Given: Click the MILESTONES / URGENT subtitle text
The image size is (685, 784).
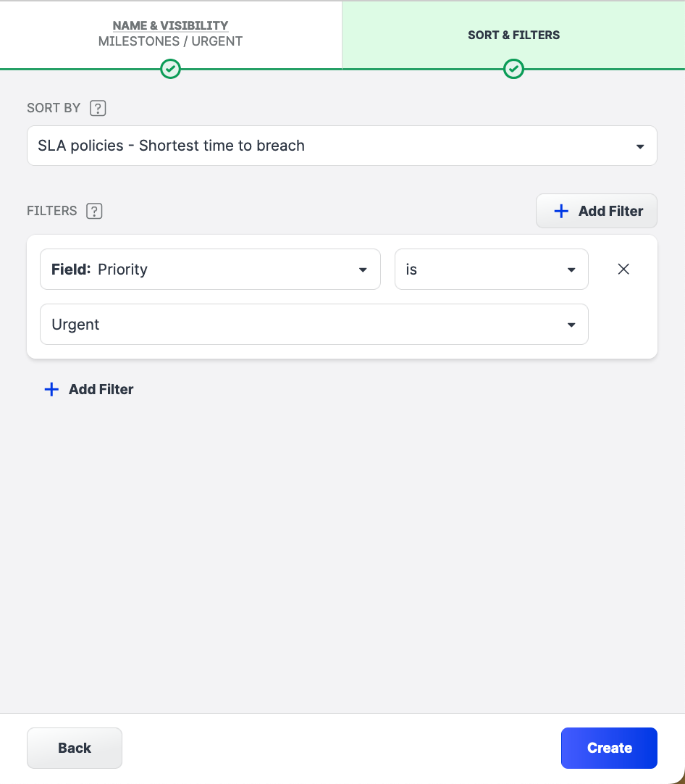Looking at the screenshot, I should tap(170, 41).
